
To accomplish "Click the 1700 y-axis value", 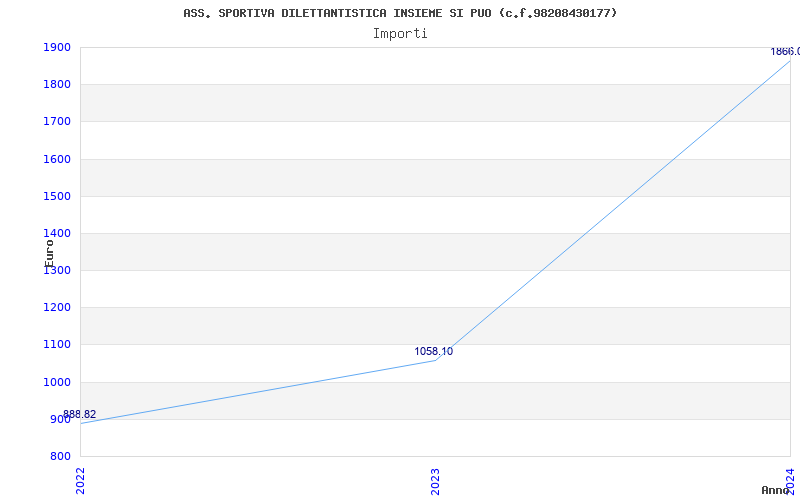I will tap(57, 122).
